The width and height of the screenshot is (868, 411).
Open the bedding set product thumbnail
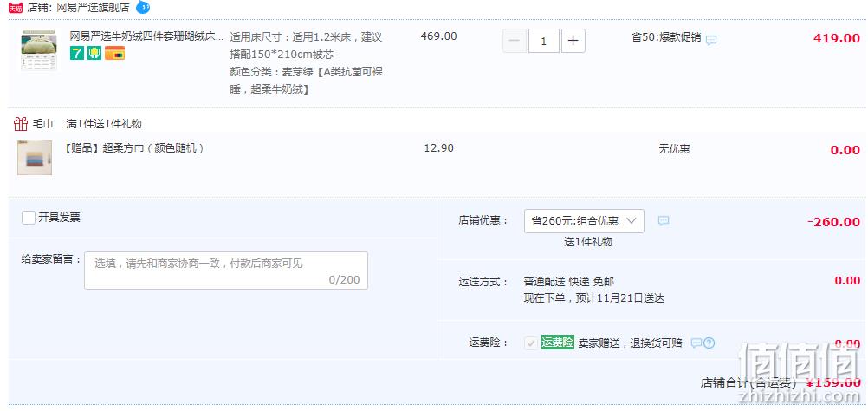point(39,50)
